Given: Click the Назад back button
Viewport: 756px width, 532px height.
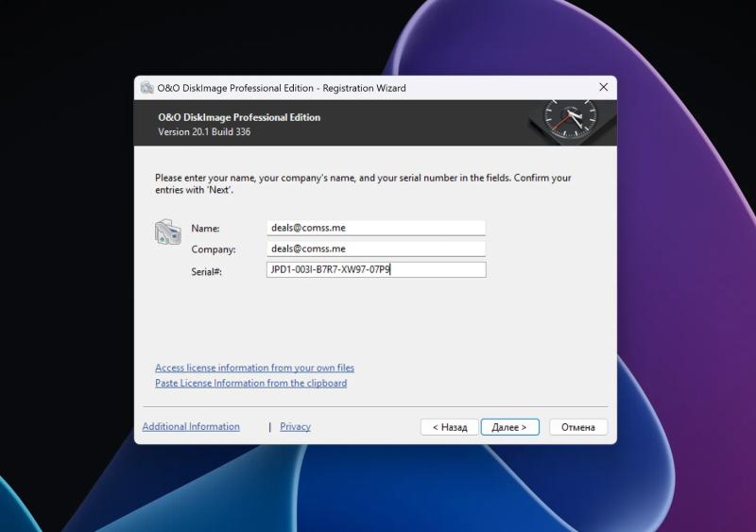Looking at the screenshot, I should coord(450,427).
